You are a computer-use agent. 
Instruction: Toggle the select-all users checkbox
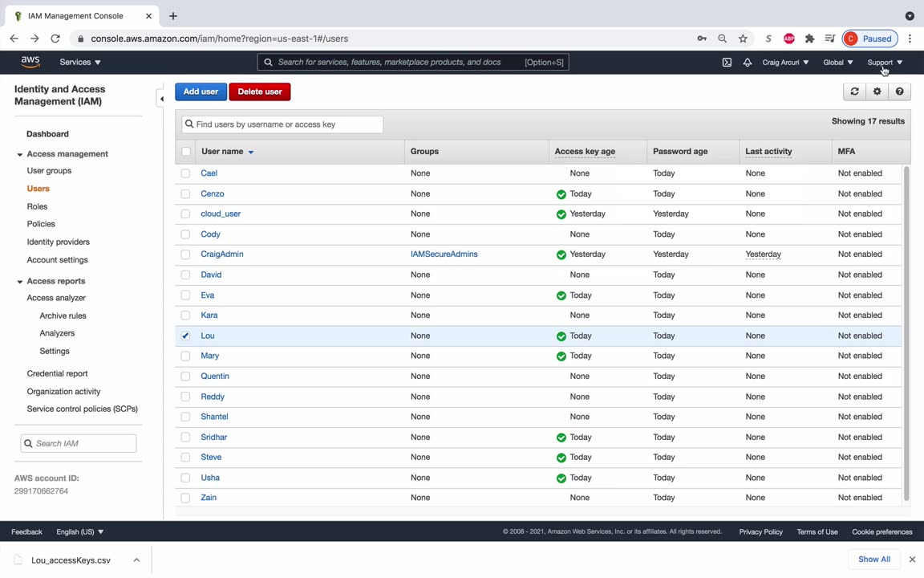pos(186,151)
